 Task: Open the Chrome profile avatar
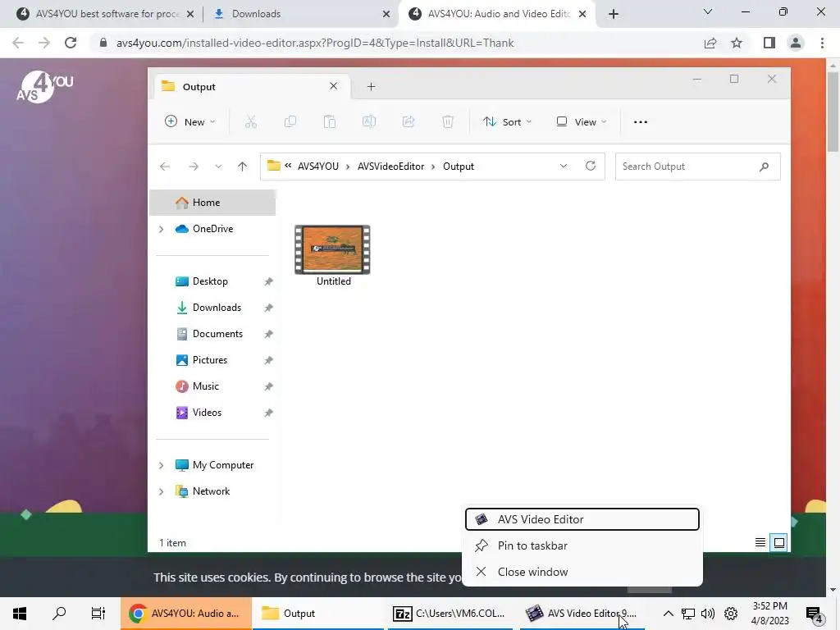pos(796,43)
